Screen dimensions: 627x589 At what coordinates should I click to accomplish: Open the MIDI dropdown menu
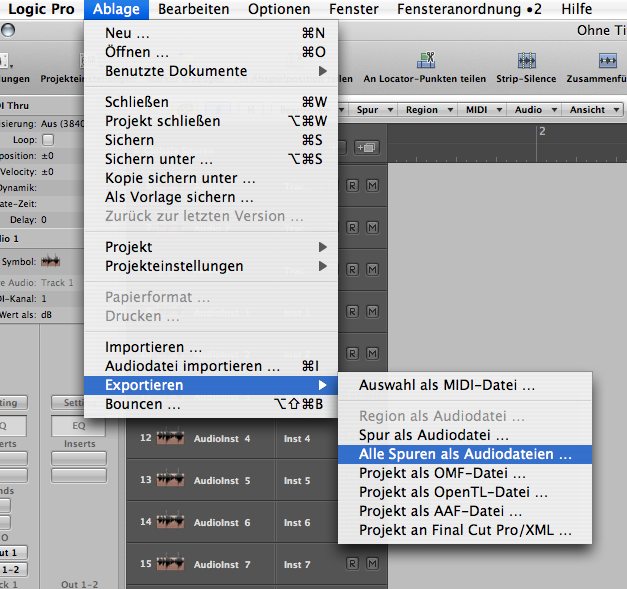coord(483,110)
